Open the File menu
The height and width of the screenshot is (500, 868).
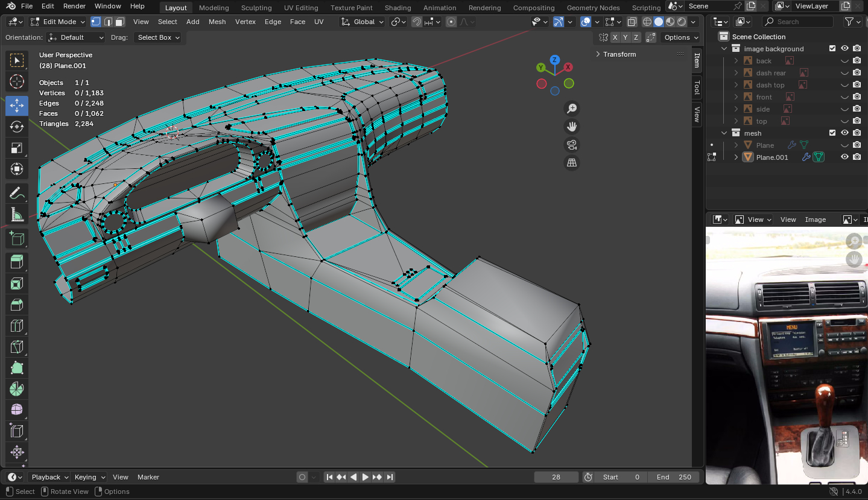[27, 6]
